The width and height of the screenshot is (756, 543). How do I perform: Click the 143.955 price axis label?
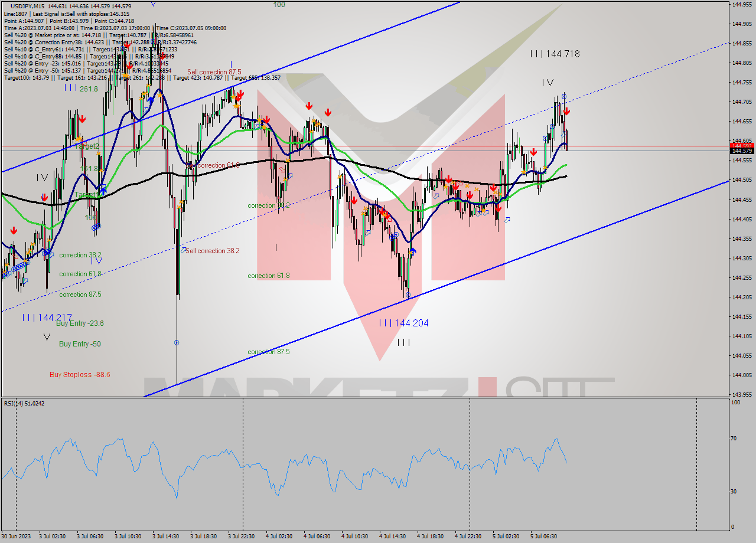click(742, 395)
